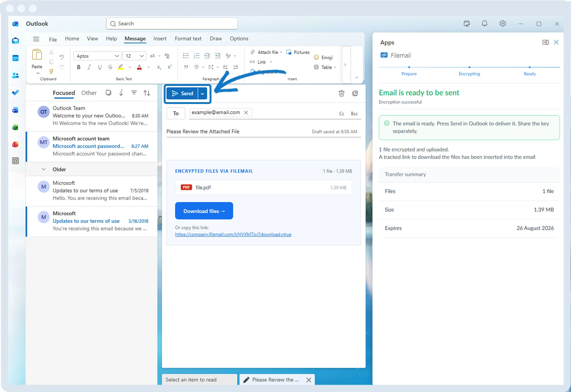The width and height of the screenshot is (571, 392).
Task: Switch to the Home ribbon tab
Action: (72, 39)
